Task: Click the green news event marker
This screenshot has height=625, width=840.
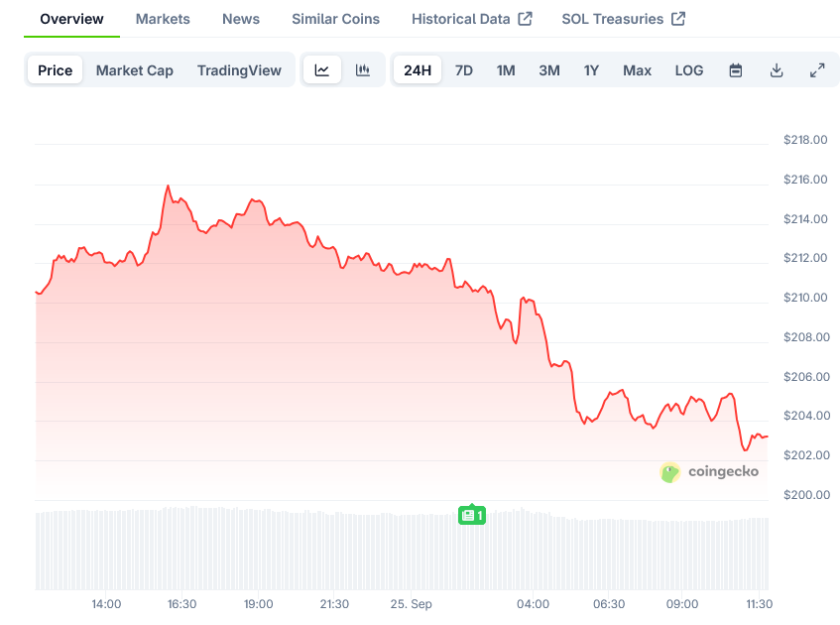Action: [x=472, y=515]
